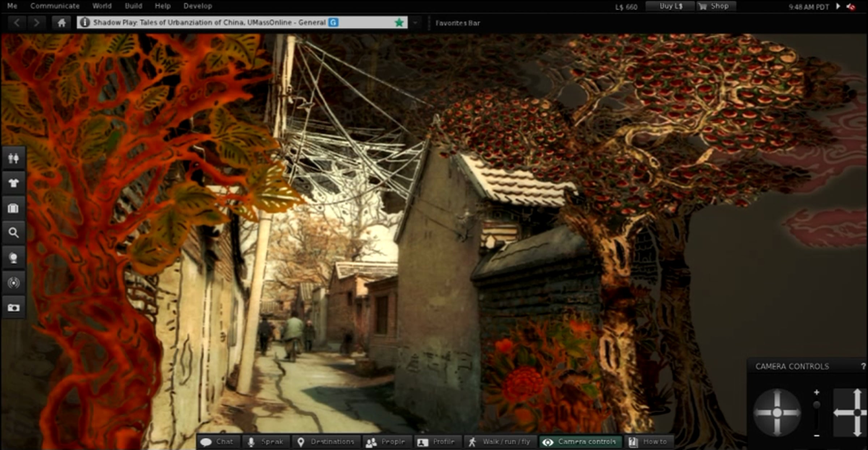Open the Chat button in bottom bar
Screen dimensions: 868x450
pos(218,442)
